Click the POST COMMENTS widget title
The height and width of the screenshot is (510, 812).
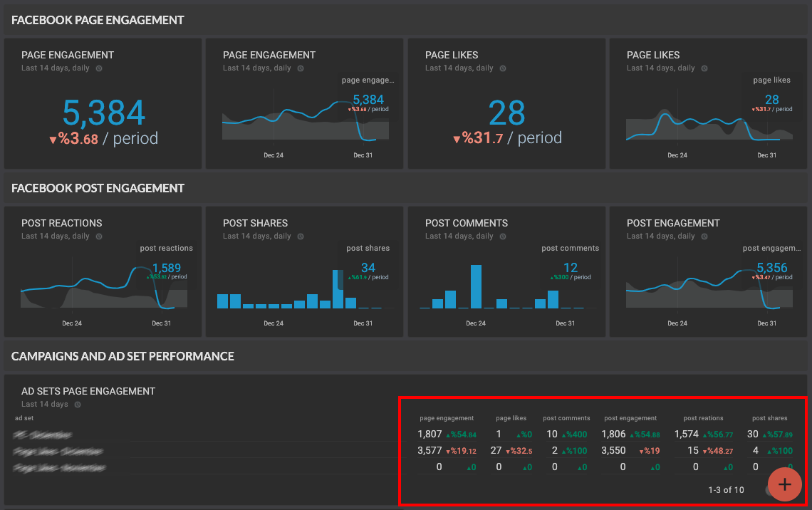click(467, 223)
